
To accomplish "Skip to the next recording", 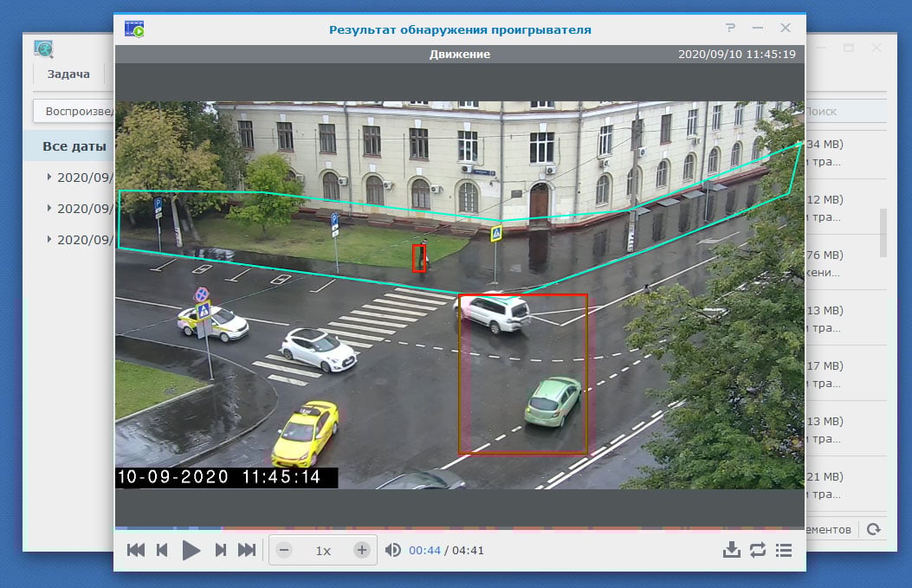I will coord(247,550).
